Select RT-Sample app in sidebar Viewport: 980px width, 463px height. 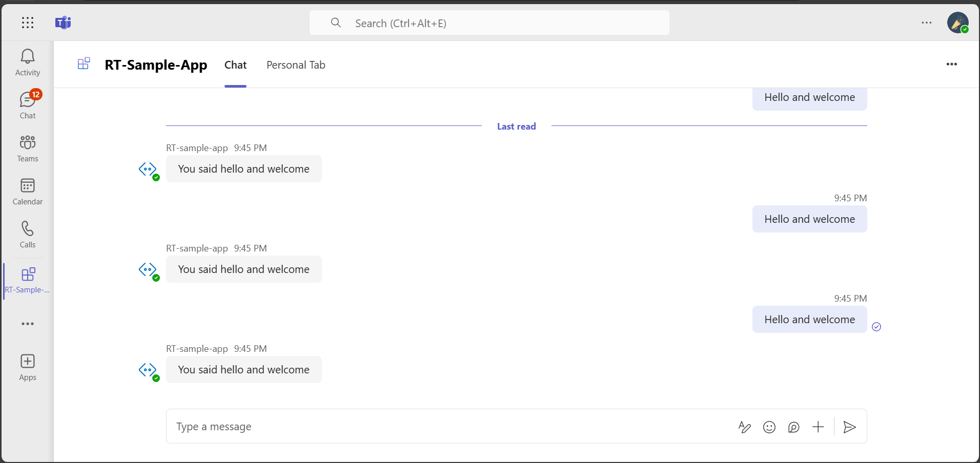coord(28,281)
